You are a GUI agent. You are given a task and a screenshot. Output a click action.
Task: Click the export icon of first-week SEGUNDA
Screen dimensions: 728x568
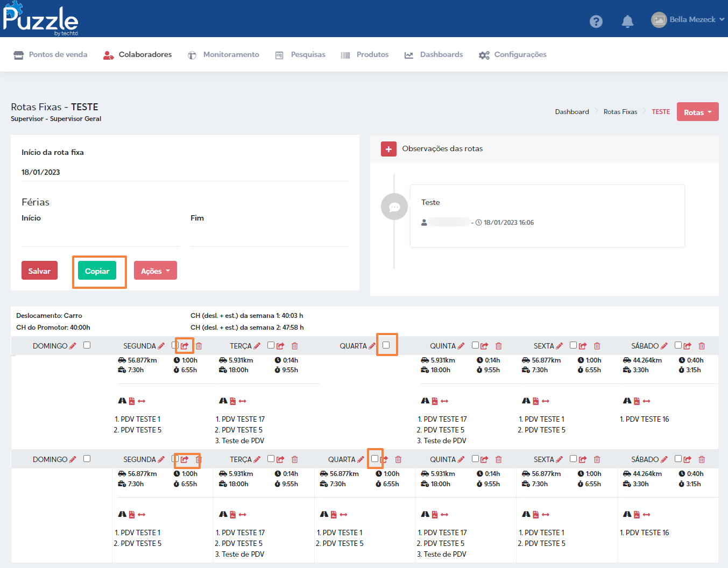coord(185,346)
